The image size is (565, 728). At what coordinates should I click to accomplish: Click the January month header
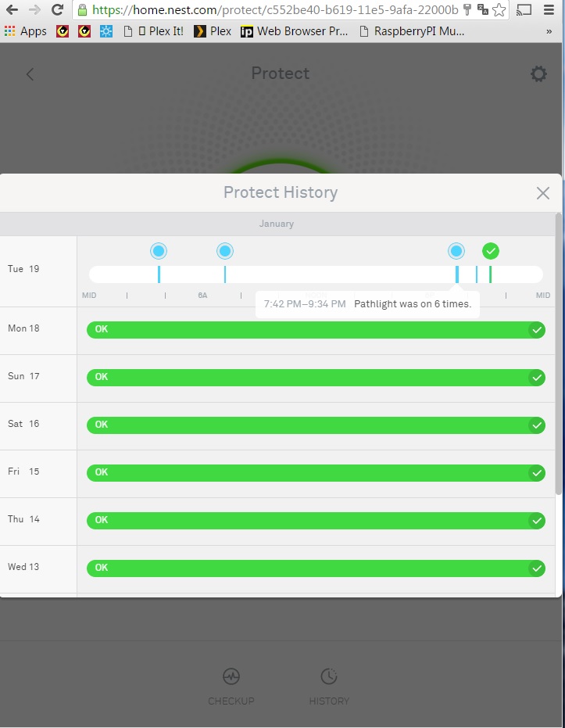(x=277, y=224)
